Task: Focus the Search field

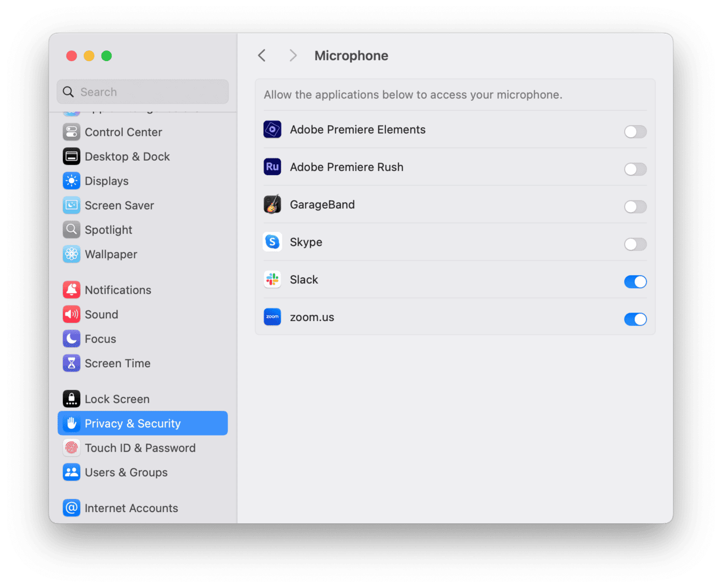Action: click(142, 92)
